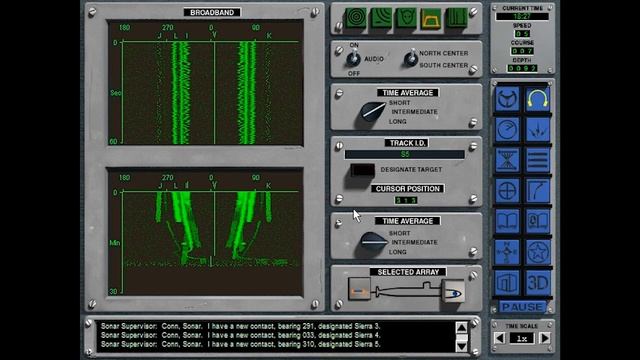Open the hourglass-shaped station icon

(507, 160)
